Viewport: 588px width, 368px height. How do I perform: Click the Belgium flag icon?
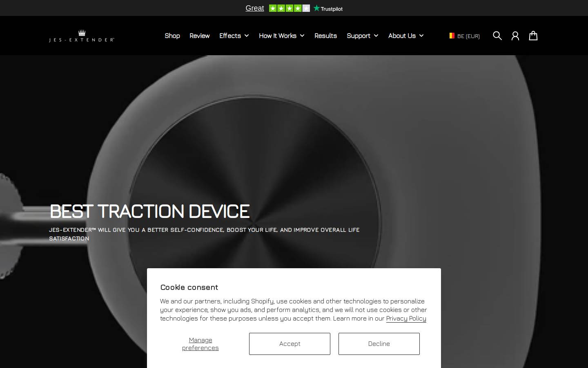click(x=452, y=36)
